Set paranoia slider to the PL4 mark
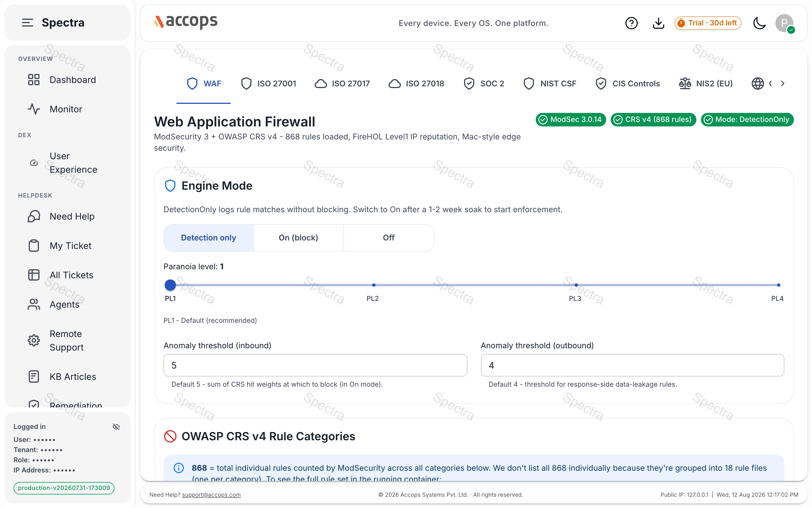This screenshot has height=508, width=812. coord(778,285)
